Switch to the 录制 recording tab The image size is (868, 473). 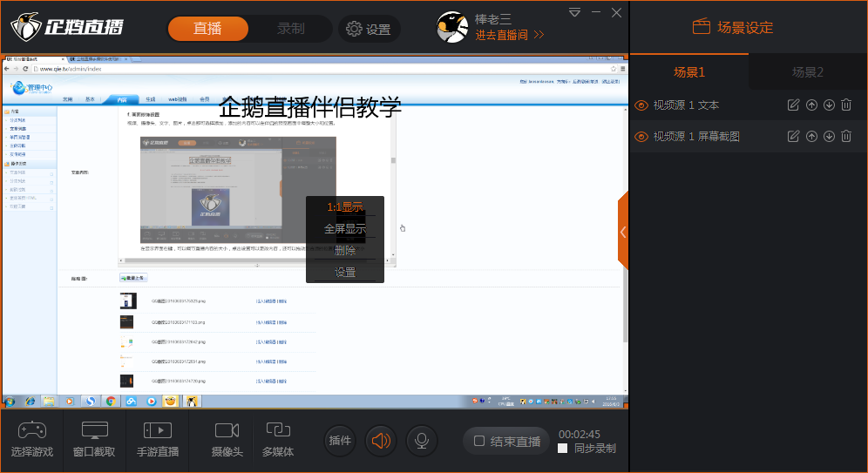pyautogui.click(x=290, y=29)
